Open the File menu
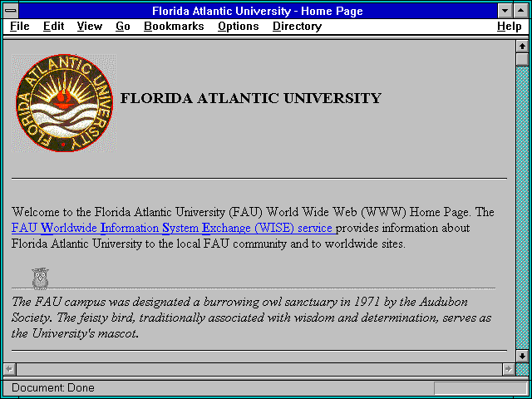This screenshot has height=399, width=532. click(x=20, y=27)
